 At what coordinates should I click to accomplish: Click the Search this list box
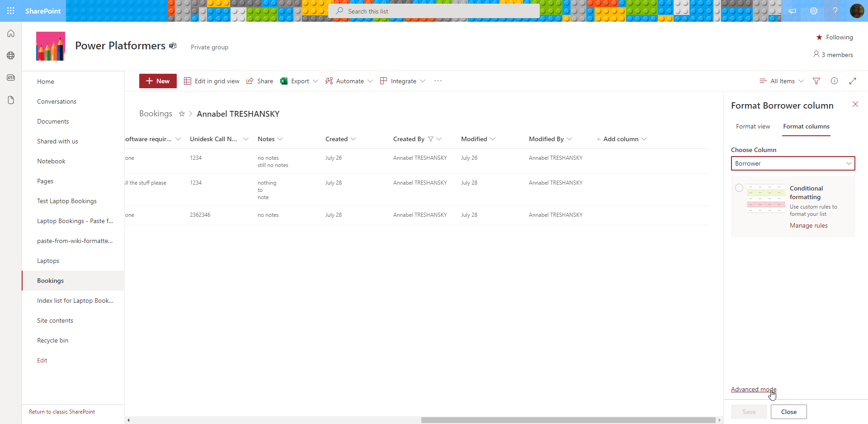tap(434, 11)
